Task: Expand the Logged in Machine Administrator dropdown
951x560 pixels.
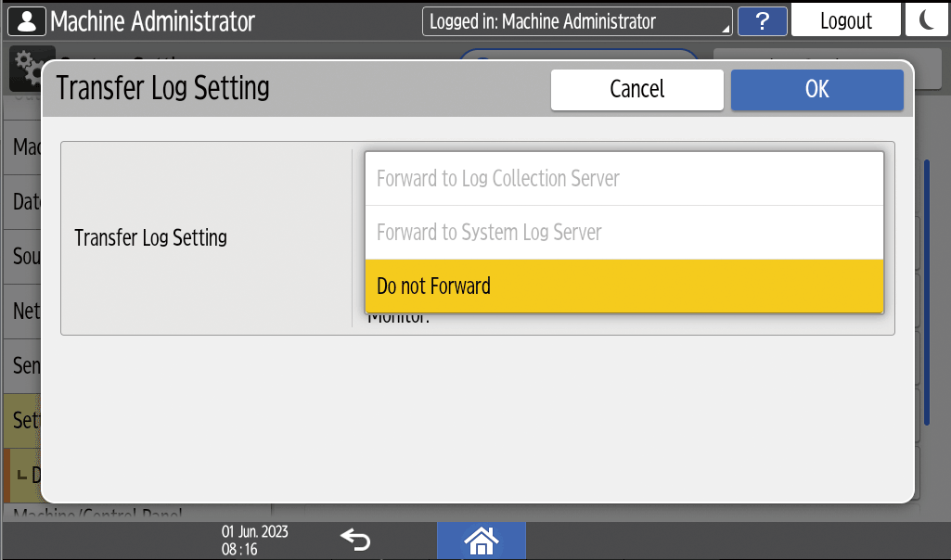Action: click(x=577, y=21)
